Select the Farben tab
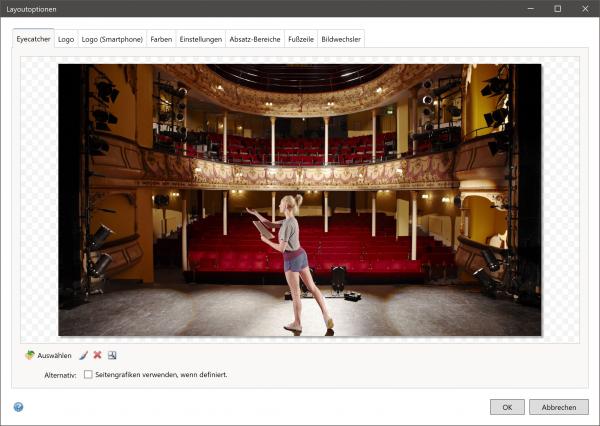 (160, 39)
